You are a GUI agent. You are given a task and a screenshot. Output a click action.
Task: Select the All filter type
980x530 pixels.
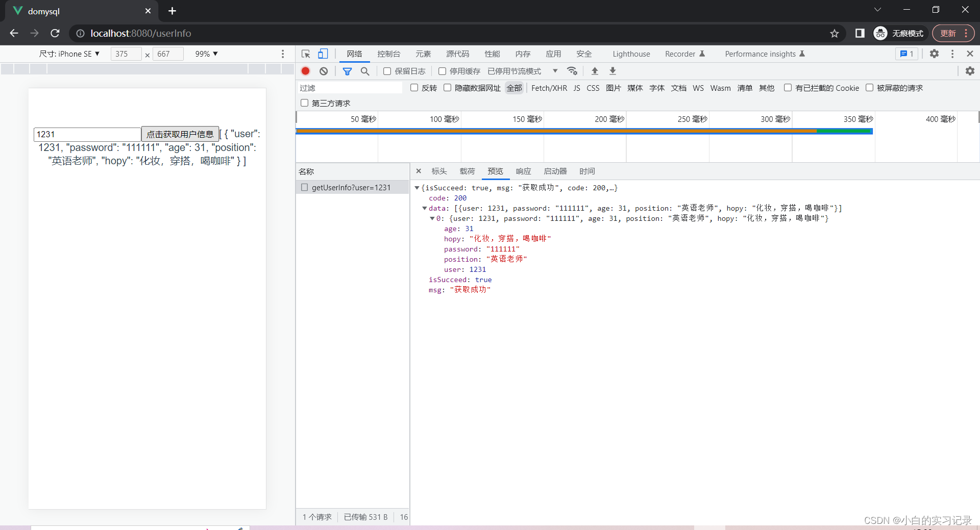pos(514,88)
